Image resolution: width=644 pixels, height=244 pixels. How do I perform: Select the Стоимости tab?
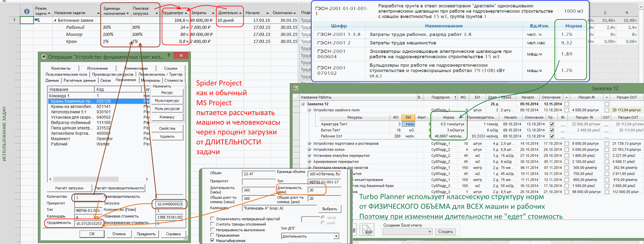(x=173, y=80)
